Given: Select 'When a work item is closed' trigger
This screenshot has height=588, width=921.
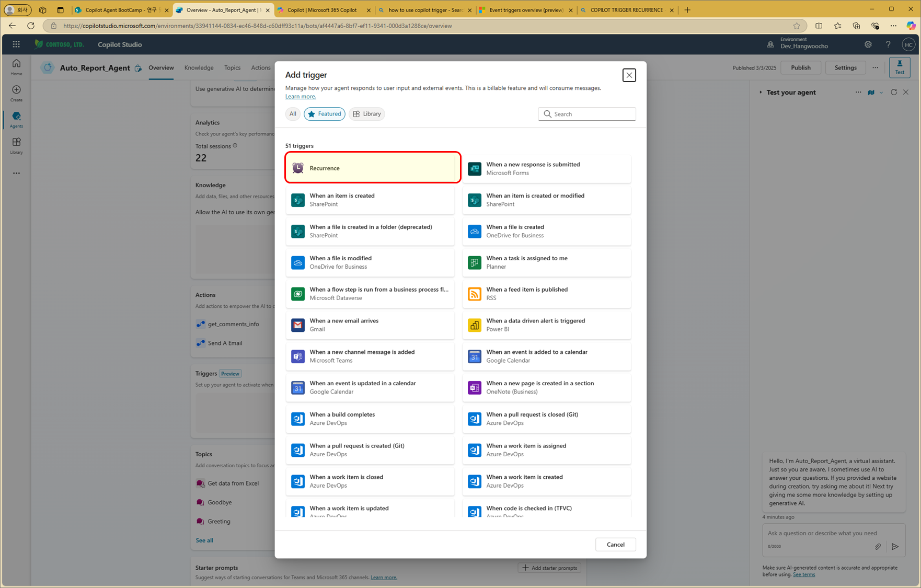Looking at the screenshot, I should pos(370,481).
